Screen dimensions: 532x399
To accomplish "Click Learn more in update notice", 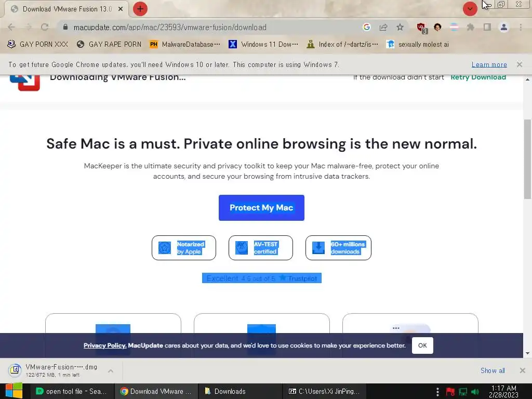I will tap(489, 64).
